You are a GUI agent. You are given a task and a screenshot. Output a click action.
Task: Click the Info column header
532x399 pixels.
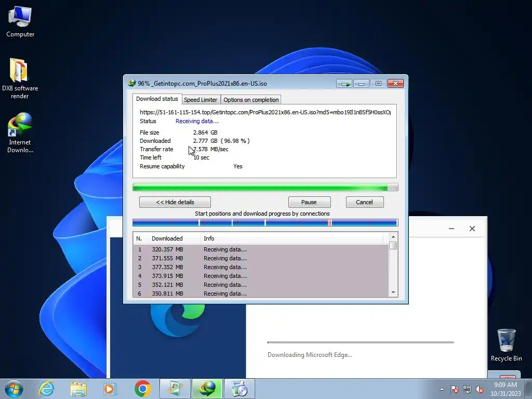coord(292,238)
